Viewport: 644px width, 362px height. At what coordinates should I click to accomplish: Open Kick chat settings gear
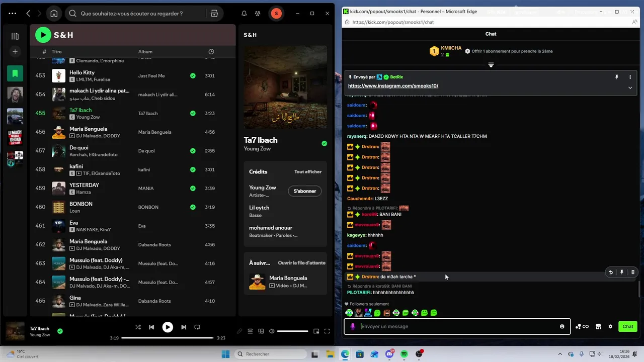tap(610, 327)
